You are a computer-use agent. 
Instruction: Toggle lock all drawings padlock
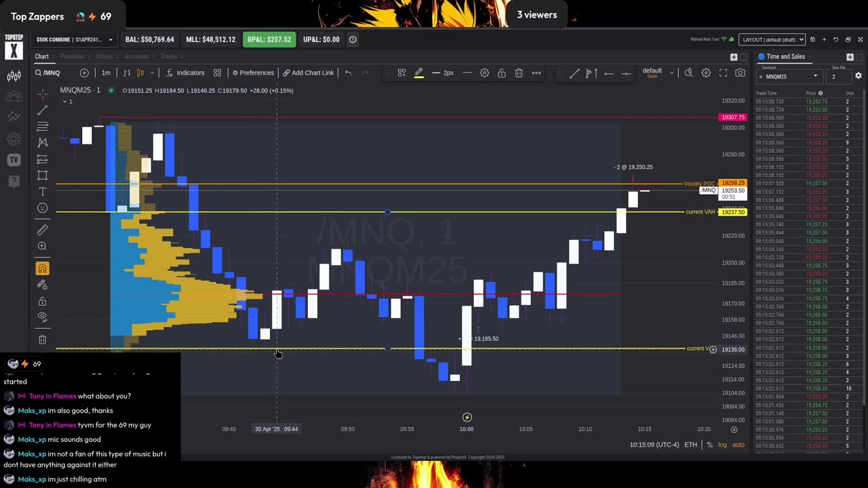point(42,301)
